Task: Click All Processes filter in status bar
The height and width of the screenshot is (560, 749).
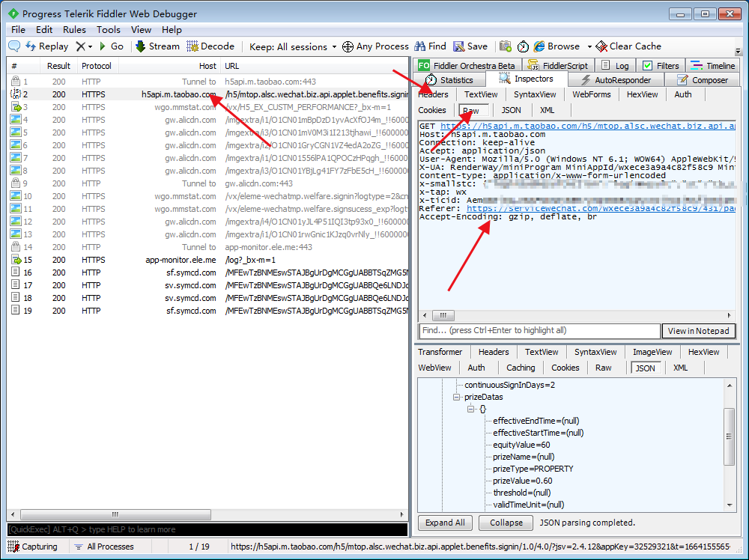Action: pos(104,547)
